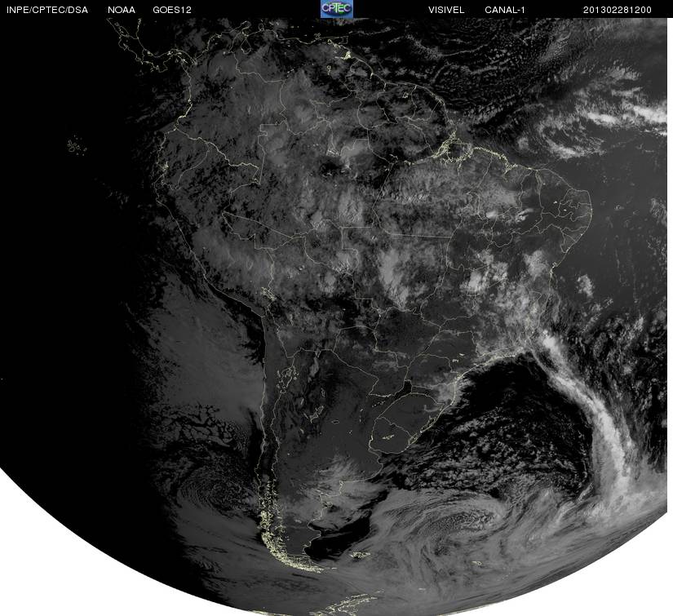Click the CPTEC logo in header
673x616 pixels.
coord(337,9)
